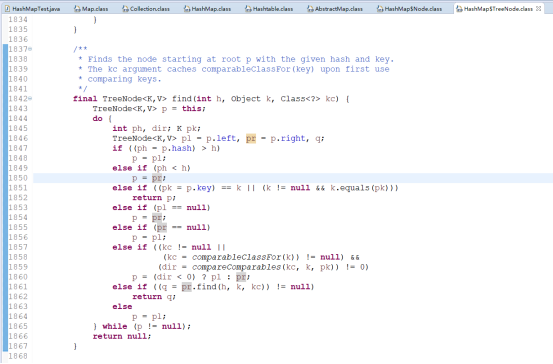Click 'p.right' on line 1846
Image resolution: width=553 pixels, height=364 pixels.
(288, 139)
